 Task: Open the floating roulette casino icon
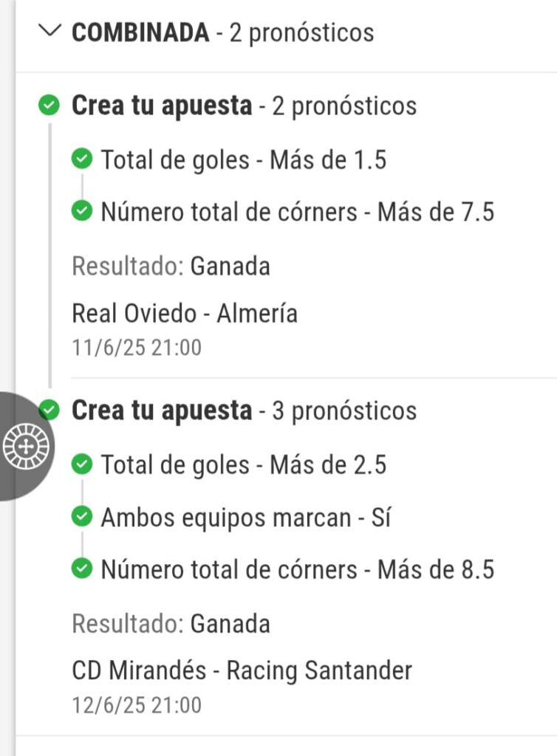pyautogui.click(x=27, y=447)
